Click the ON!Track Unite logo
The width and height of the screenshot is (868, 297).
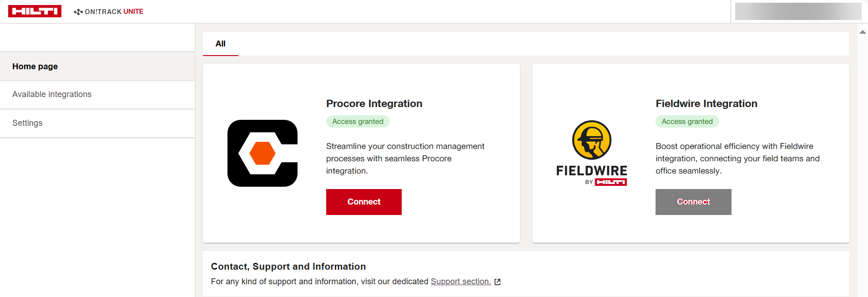tap(109, 11)
